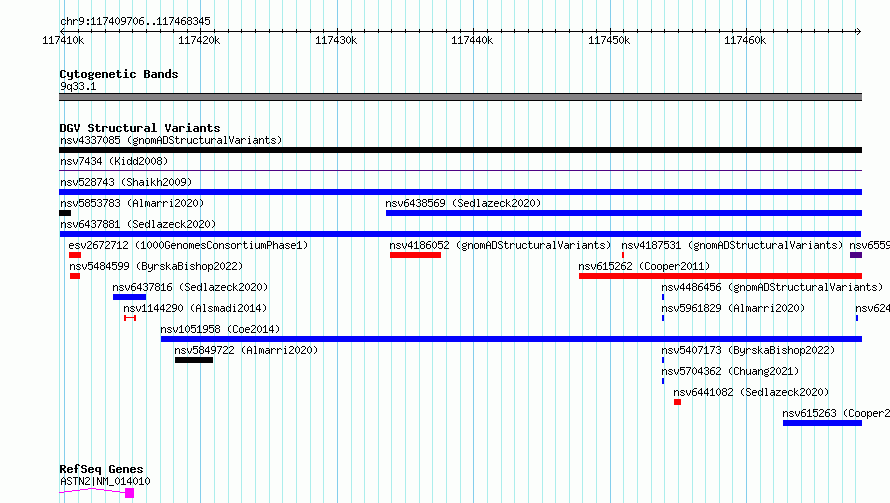The height and width of the screenshot is (503, 890).
Task: Open the Cytogenetic Bands track heading
Action: [x=119, y=74]
